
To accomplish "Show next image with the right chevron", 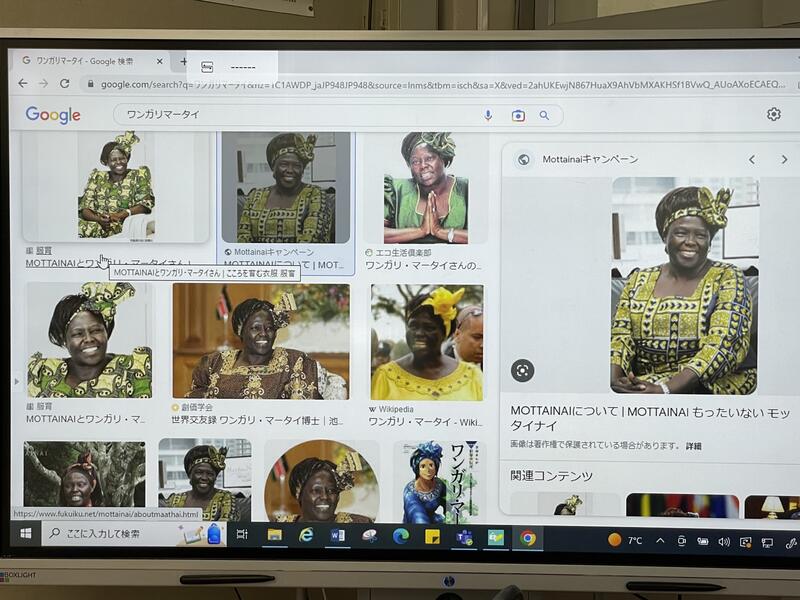I will coord(784,159).
